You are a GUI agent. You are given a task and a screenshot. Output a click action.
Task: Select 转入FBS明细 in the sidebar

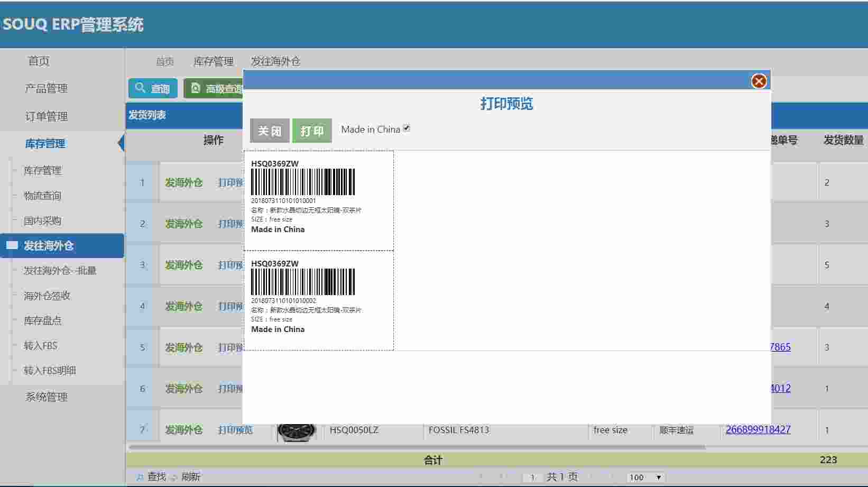tap(50, 370)
